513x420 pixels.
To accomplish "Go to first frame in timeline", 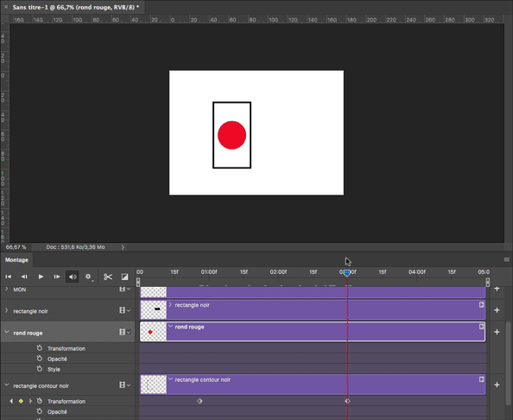I will click(x=8, y=277).
